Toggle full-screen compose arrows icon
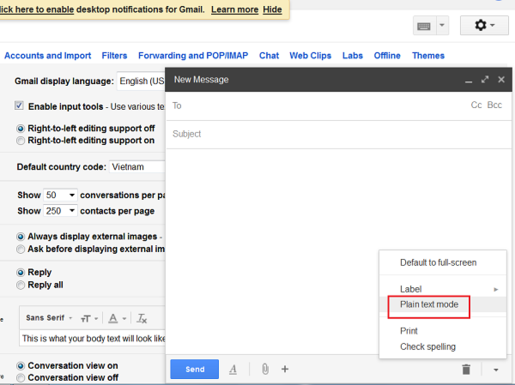This screenshot has height=385, width=515. click(x=485, y=80)
